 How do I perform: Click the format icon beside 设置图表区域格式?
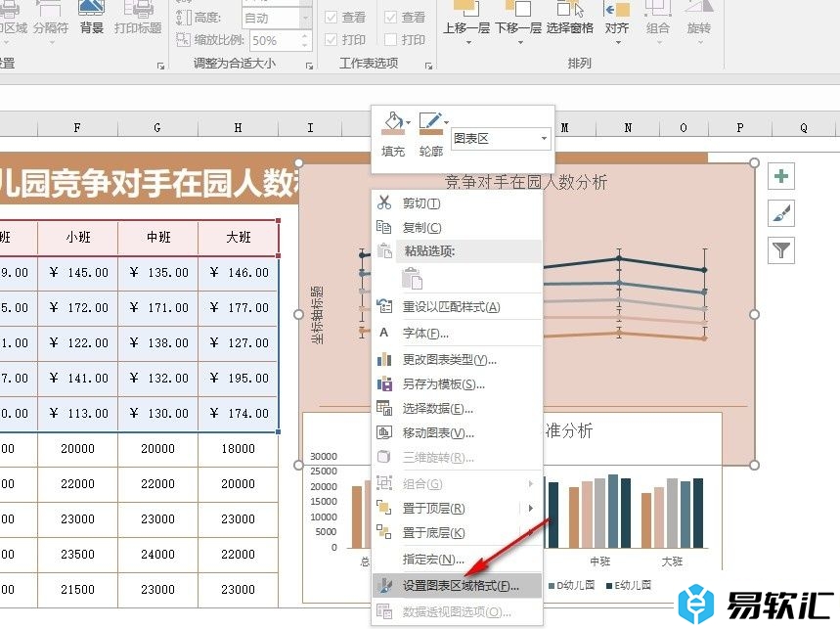[x=384, y=586]
